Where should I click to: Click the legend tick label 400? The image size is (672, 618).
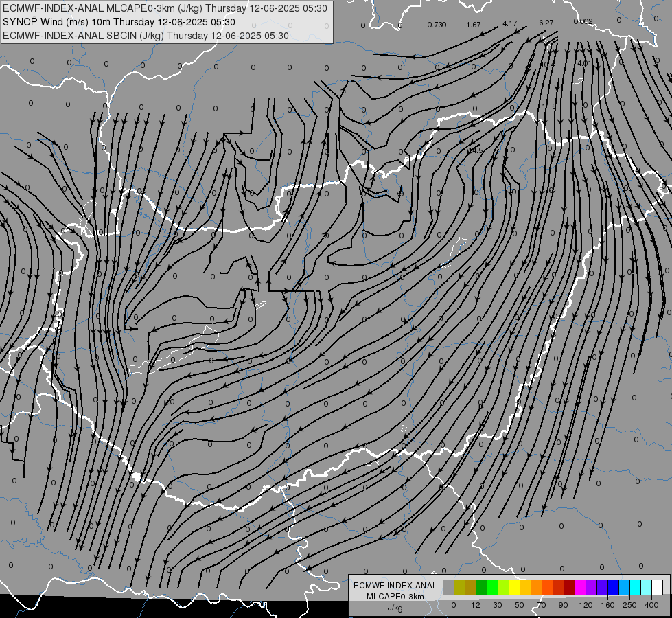tap(651, 605)
